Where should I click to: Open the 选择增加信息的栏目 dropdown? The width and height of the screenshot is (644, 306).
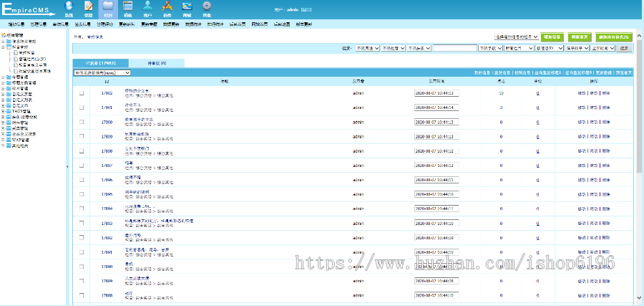point(516,37)
